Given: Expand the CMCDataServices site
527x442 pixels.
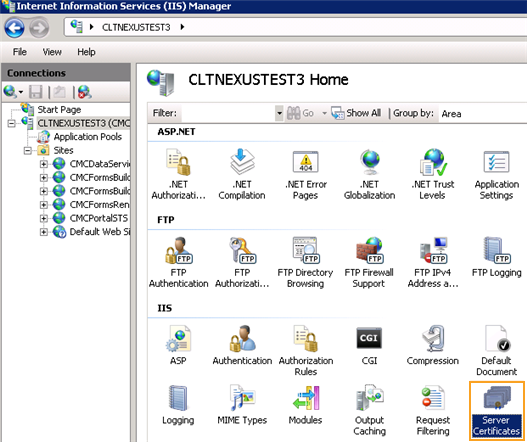Looking at the screenshot, I should [44, 164].
